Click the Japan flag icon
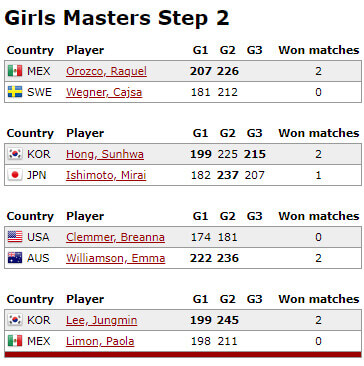This screenshot has height=366, width=364. (x=15, y=175)
